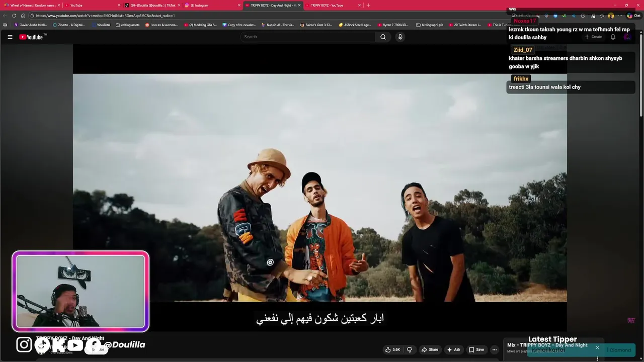Viewport: 644px width, 362px height.
Task: Reload the page with refresh icon
Action: click(x=14, y=16)
